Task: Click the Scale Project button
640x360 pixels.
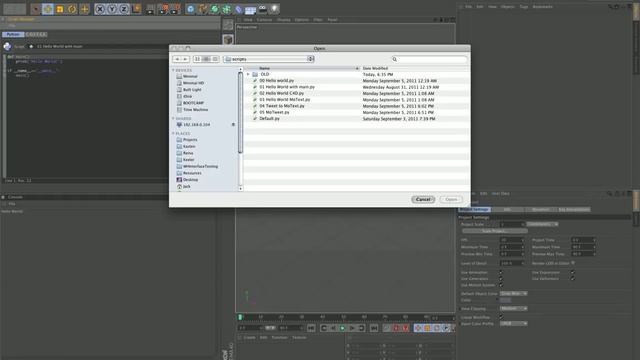Action: [x=494, y=231]
